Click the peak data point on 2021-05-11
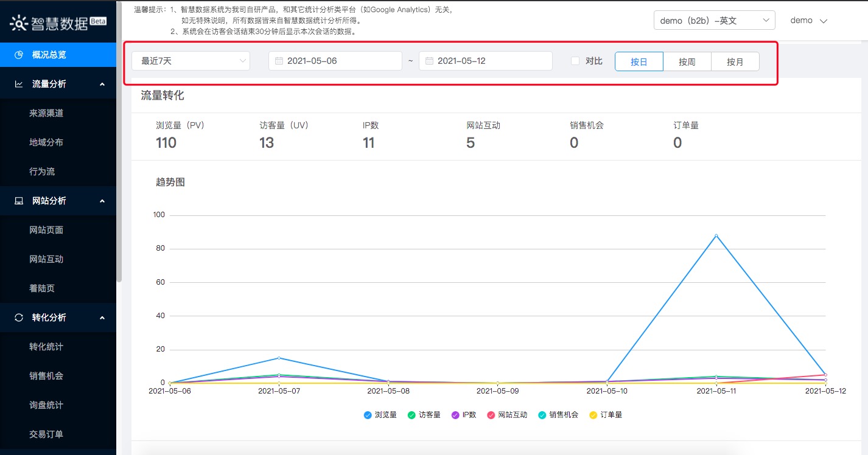The image size is (868, 455). pyautogui.click(x=716, y=236)
